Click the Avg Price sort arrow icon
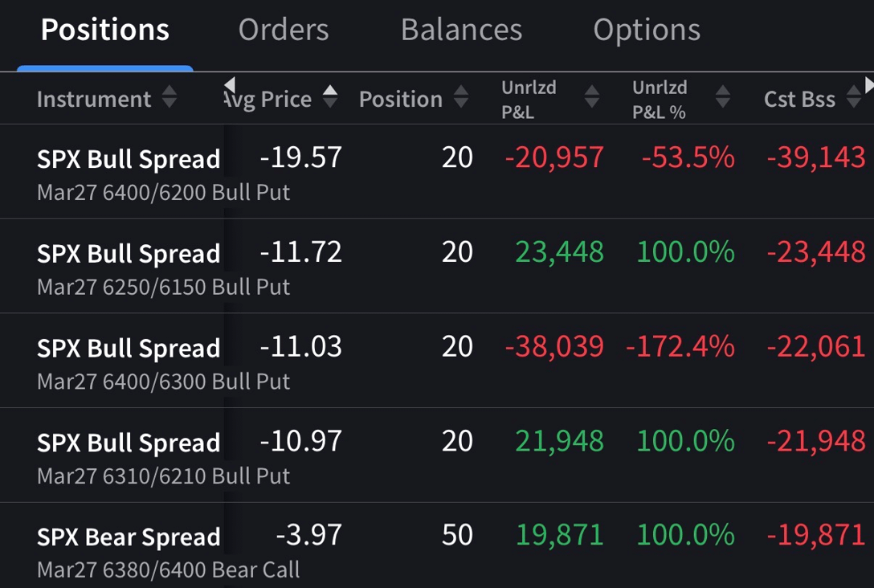 pyautogui.click(x=330, y=98)
